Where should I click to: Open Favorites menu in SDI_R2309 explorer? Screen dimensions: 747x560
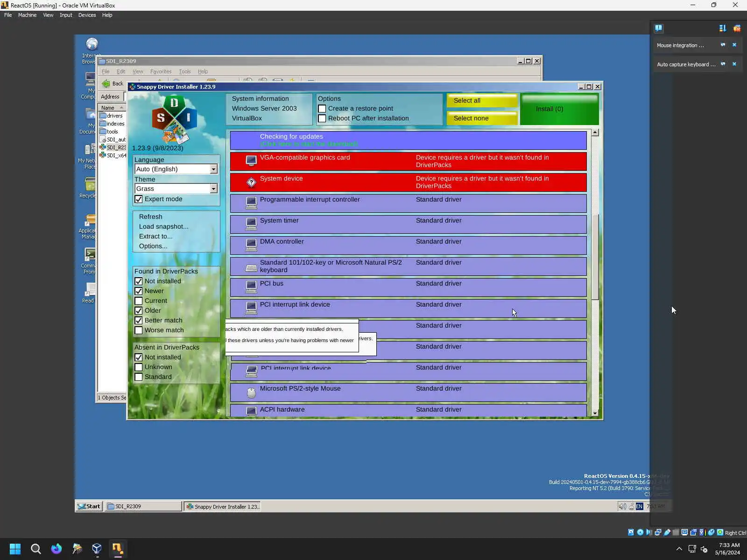click(x=161, y=71)
